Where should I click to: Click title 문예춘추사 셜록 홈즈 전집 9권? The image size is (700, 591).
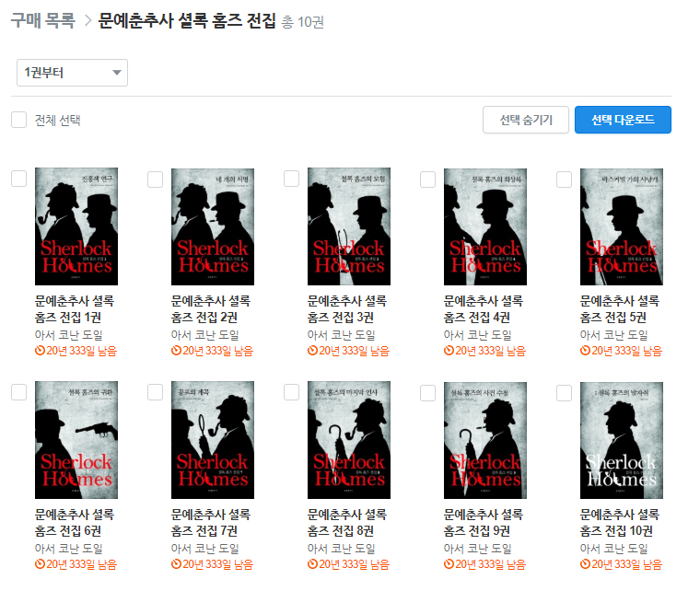tap(483, 522)
